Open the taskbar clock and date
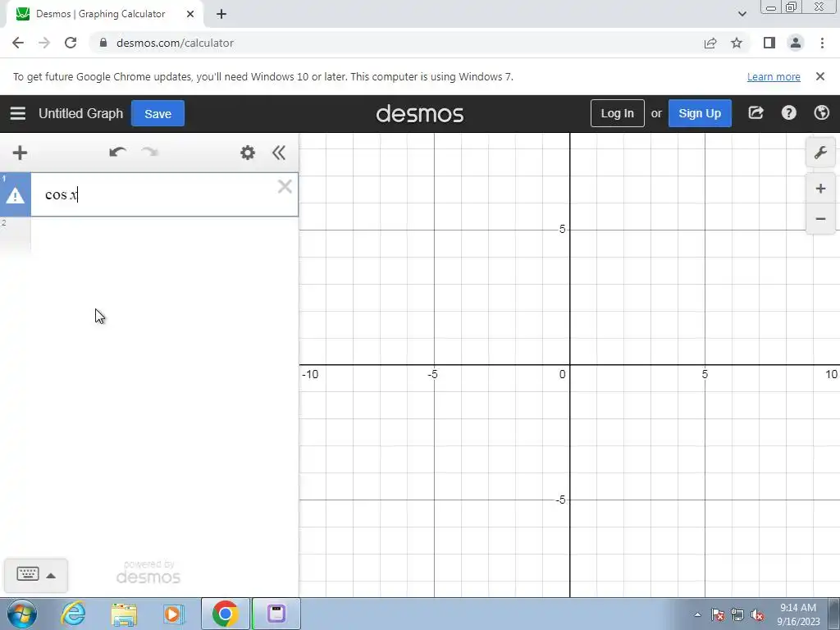Image resolution: width=840 pixels, height=630 pixels. pyautogui.click(x=798, y=614)
